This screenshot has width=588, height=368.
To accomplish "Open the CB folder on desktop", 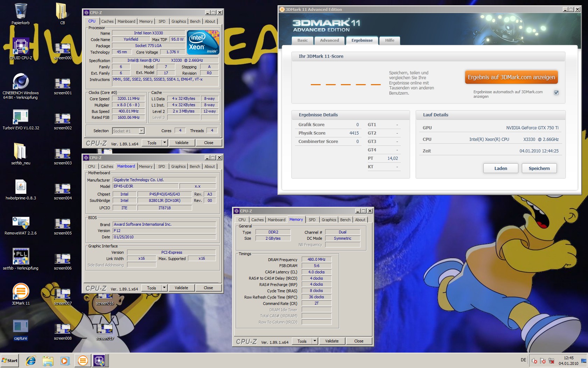I will pos(62,14).
